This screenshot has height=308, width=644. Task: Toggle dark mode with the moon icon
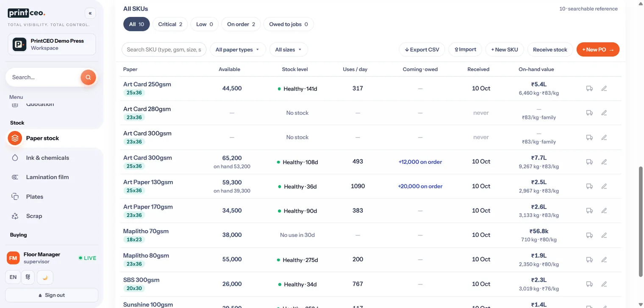coord(45,277)
